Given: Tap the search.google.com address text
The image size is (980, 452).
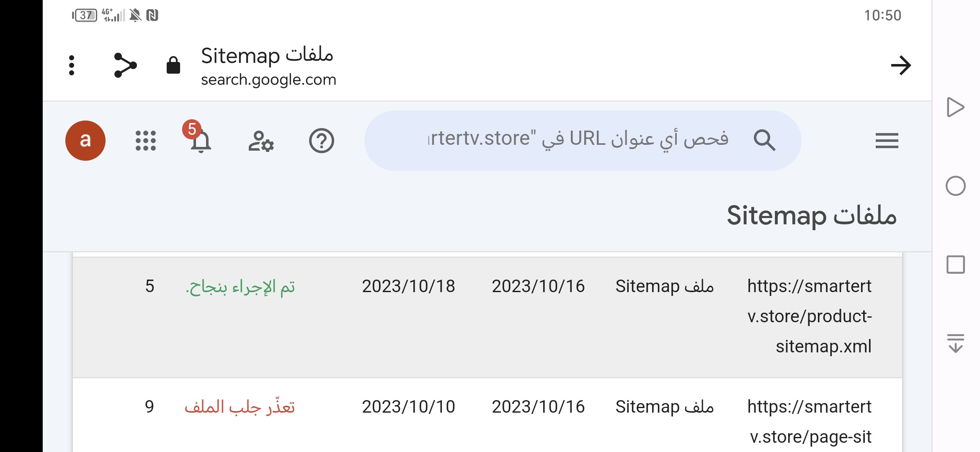Looking at the screenshot, I should [268, 80].
